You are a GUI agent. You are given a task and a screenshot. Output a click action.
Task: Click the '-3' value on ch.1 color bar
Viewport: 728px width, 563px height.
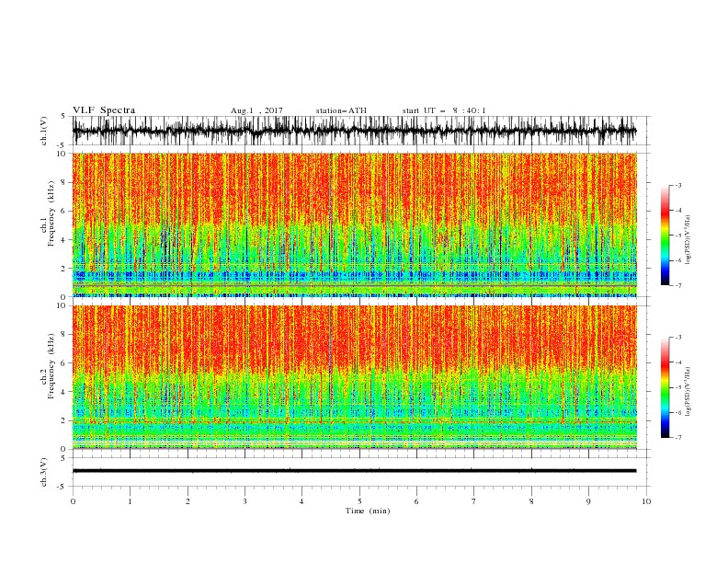point(677,185)
